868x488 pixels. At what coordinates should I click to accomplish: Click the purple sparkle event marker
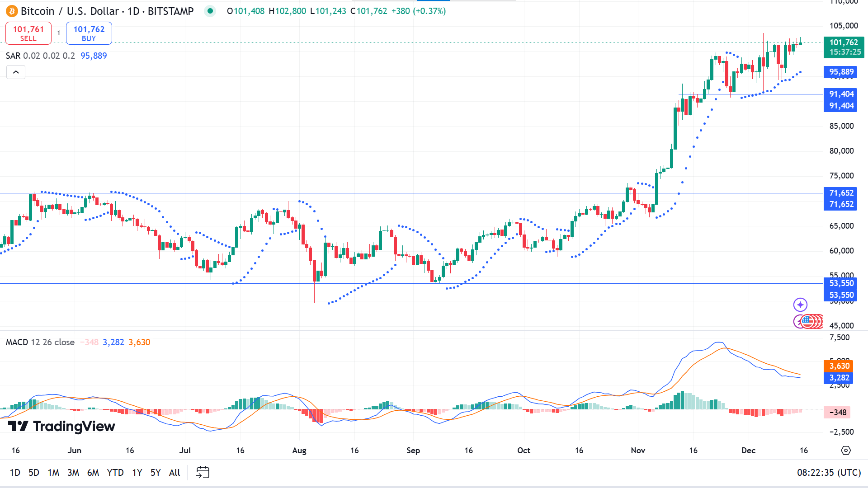pos(800,305)
